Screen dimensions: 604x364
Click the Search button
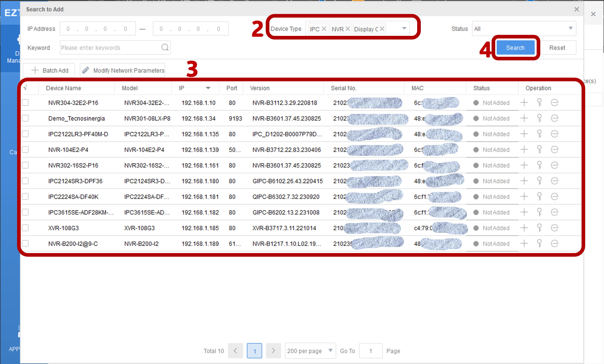(515, 47)
